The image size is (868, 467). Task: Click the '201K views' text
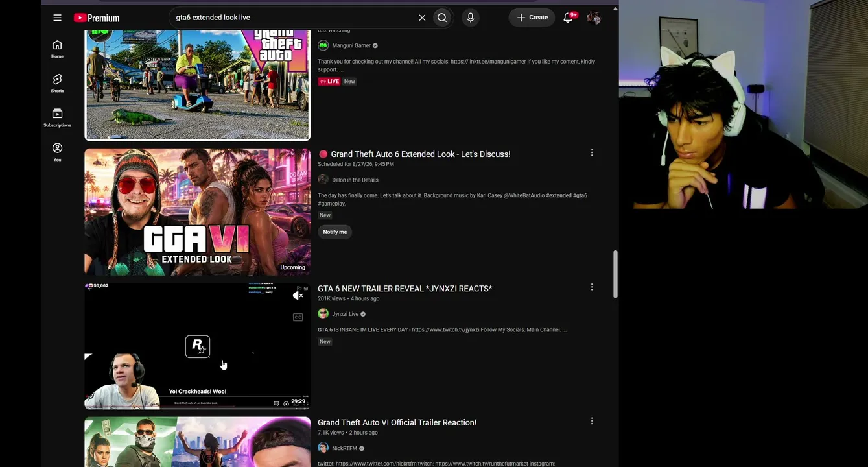point(331,299)
